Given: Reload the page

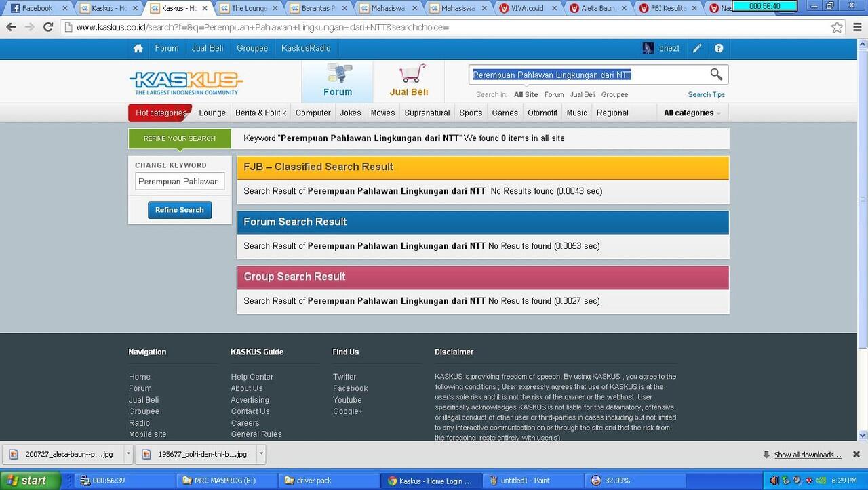Looking at the screenshot, I should point(48,27).
